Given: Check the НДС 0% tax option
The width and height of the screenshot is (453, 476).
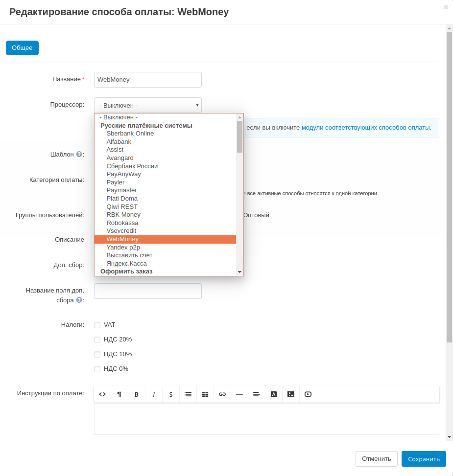Looking at the screenshot, I should [97, 369].
